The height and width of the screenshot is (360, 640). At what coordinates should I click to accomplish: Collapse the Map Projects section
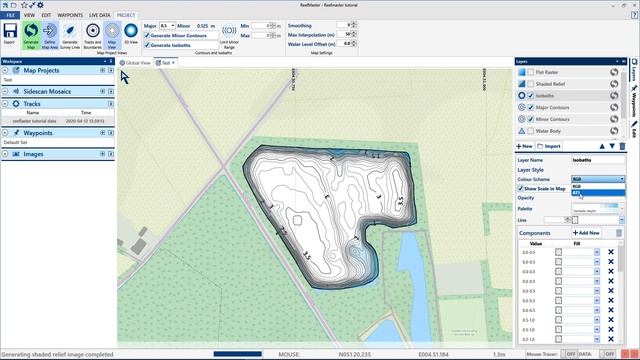click(5, 70)
